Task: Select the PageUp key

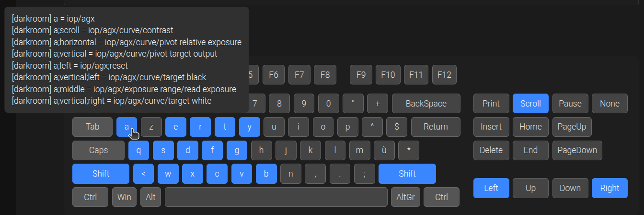Action: click(x=572, y=127)
